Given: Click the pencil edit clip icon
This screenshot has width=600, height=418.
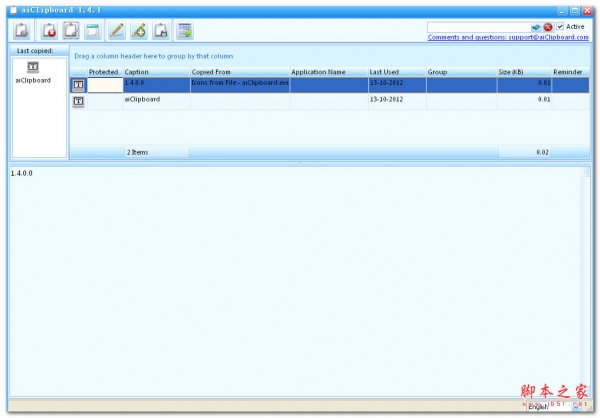Looking at the screenshot, I should [117, 30].
